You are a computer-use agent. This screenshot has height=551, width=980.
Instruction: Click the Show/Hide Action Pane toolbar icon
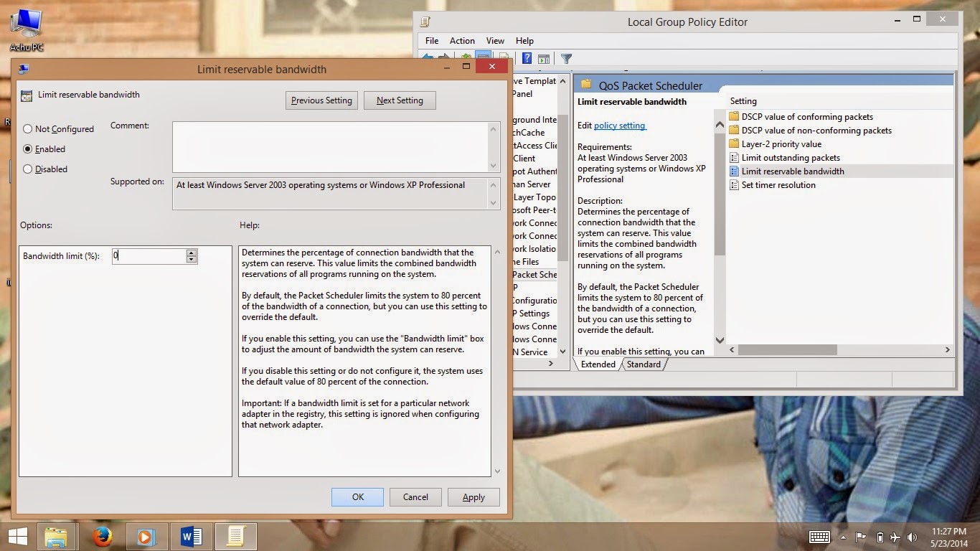click(544, 59)
